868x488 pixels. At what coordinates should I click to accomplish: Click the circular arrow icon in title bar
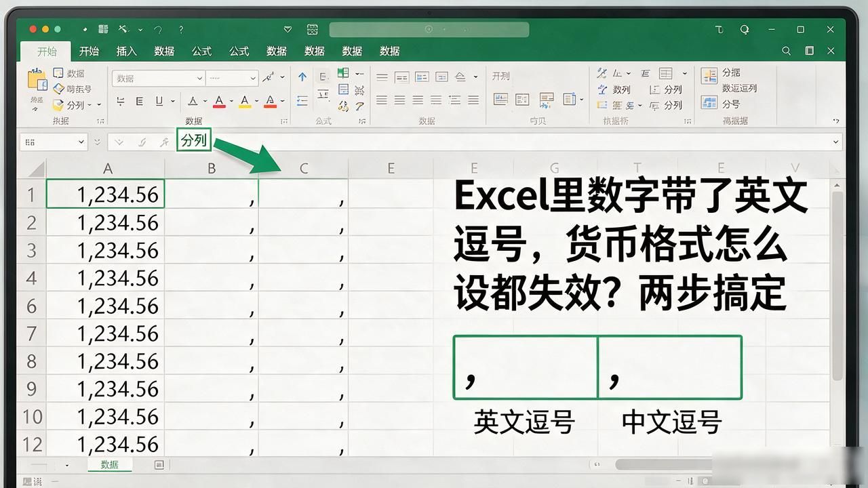click(x=745, y=30)
